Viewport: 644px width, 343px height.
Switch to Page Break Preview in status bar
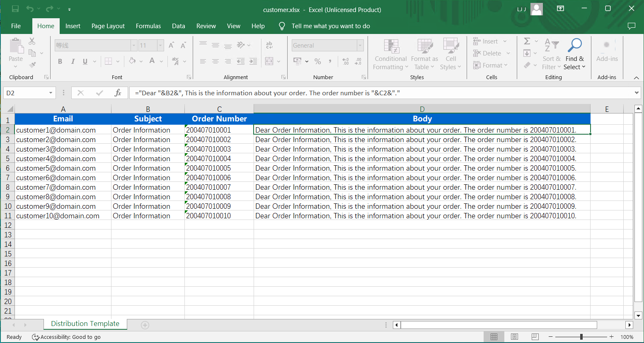point(535,337)
